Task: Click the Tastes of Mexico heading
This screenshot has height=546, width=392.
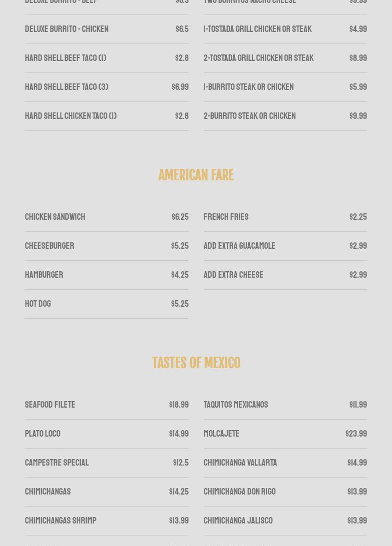Action: coord(196,363)
